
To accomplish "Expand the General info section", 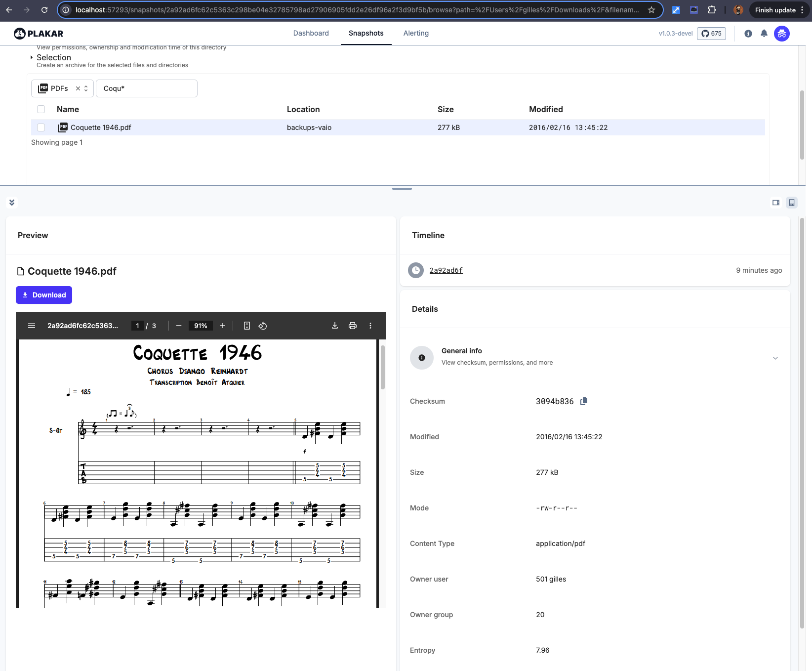I will pos(775,358).
